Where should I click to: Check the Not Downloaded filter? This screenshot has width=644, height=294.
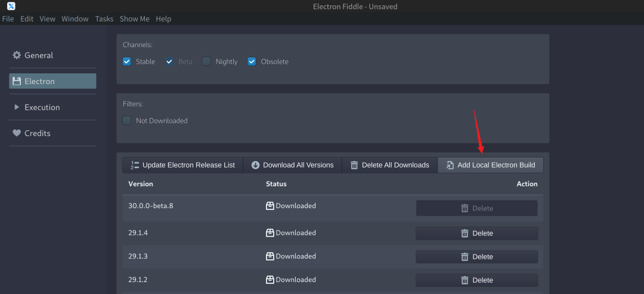[127, 120]
